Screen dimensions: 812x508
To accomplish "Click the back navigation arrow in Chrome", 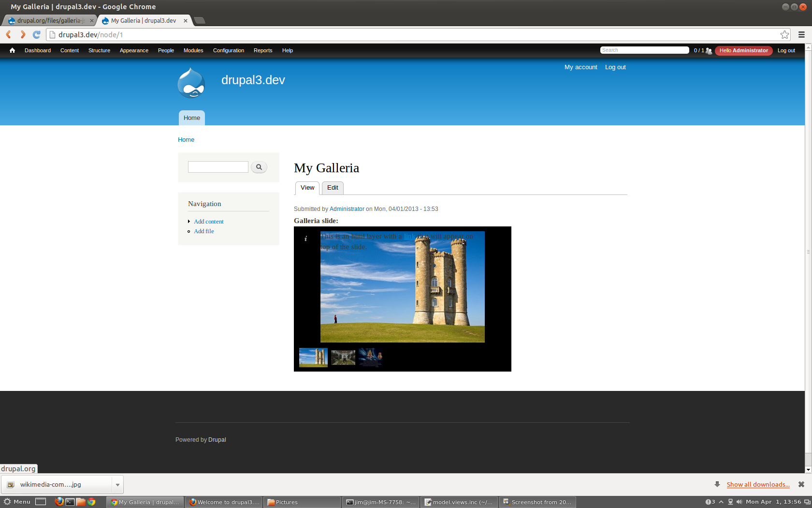I will 8,34.
